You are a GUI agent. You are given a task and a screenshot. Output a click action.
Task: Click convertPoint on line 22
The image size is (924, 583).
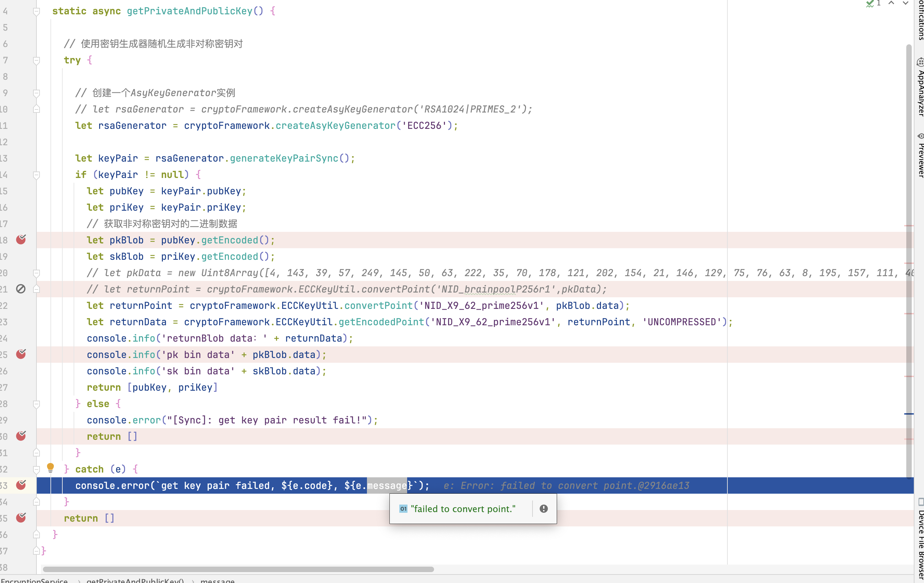click(x=378, y=305)
